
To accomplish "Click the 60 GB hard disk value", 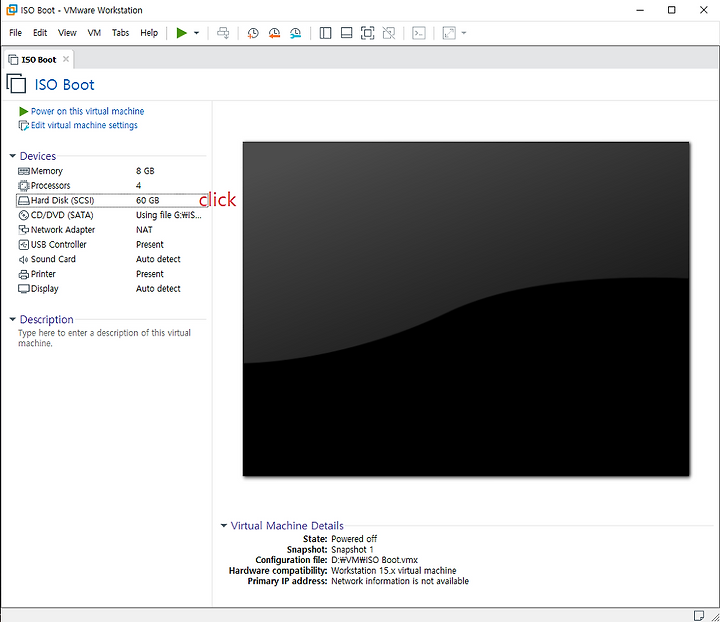I will pos(148,200).
